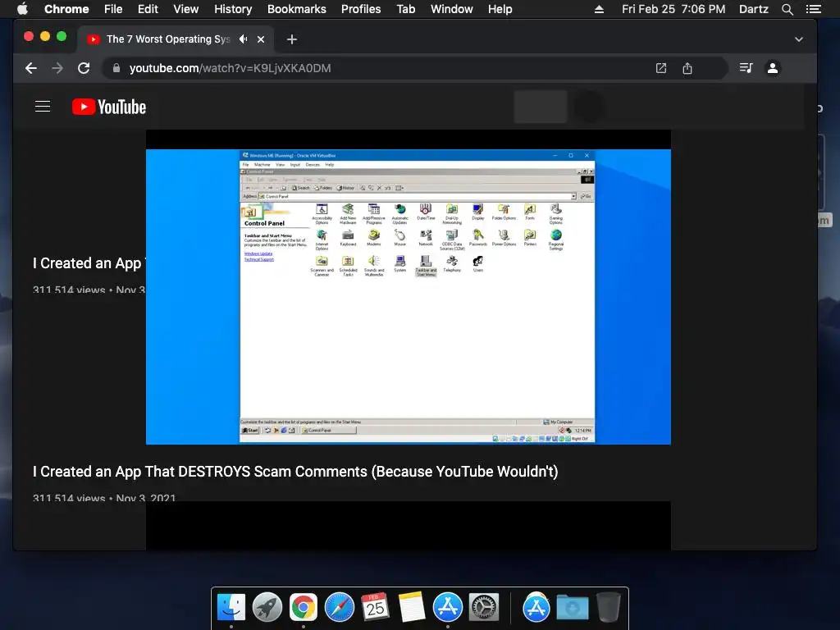This screenshot has height=630, width=840.
Task: Click the full 'I Created an App That DESTROYS Scam Comments (Because YouTube Wouldn't)' title
Action: pos(295,472)
